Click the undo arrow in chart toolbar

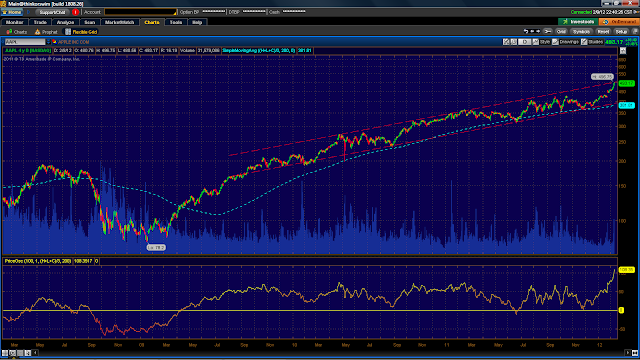click(x=526, y=31)
